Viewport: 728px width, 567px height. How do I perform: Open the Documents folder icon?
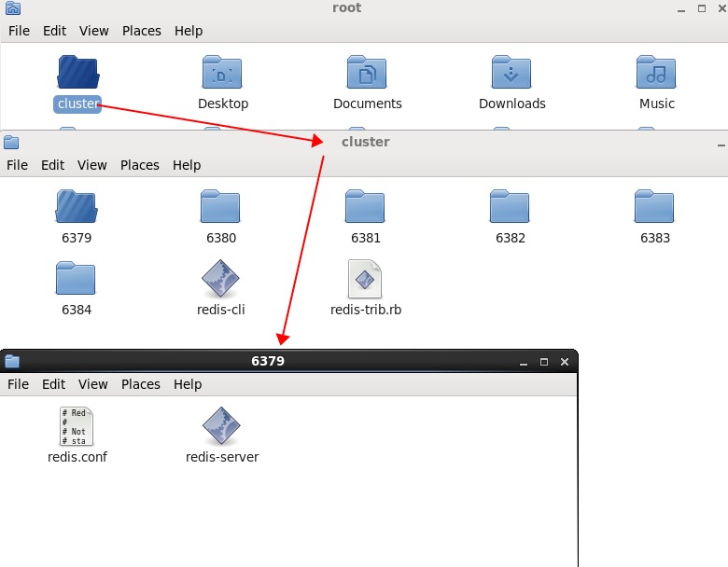367,72
